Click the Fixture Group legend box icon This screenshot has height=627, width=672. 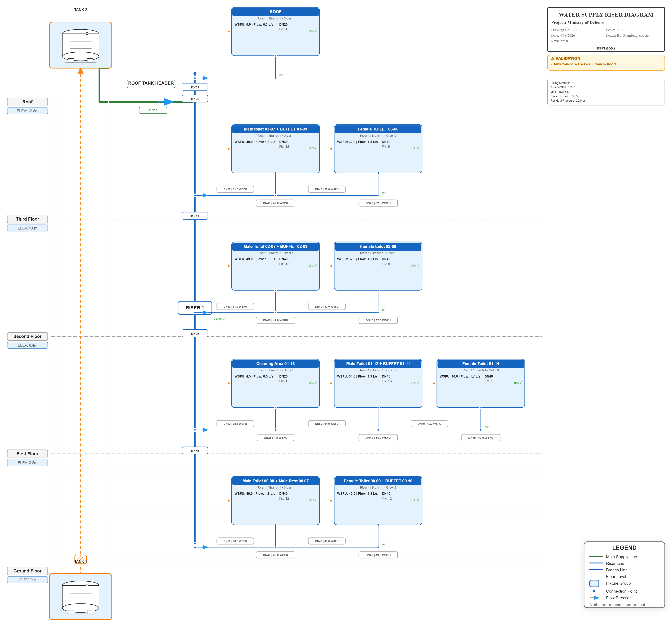click(x=594, y=583)
